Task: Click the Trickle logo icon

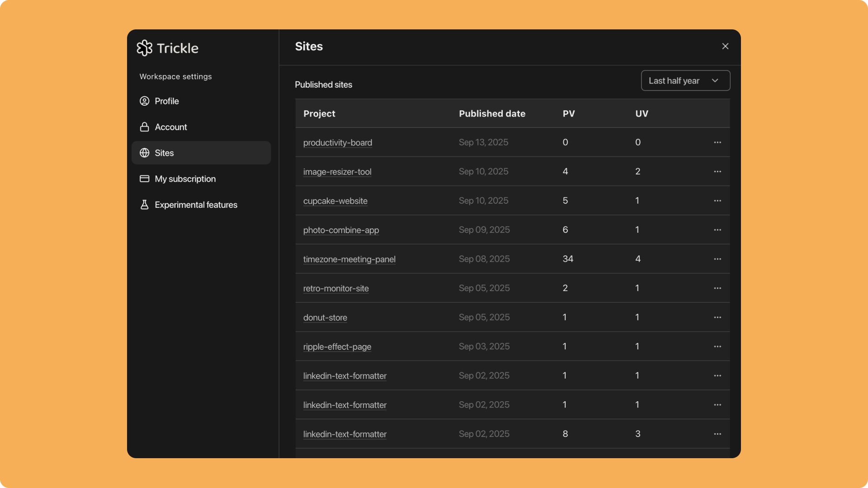Action: [x=145, y=48]
